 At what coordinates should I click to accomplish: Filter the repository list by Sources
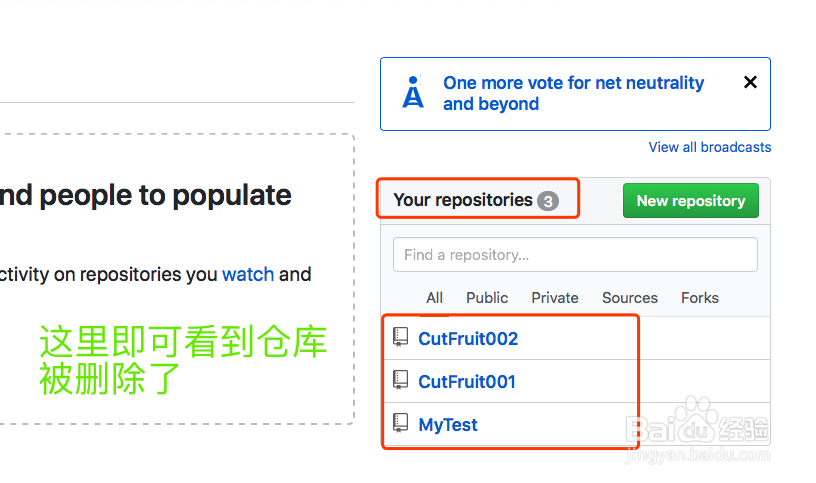click(x=629, y=298)
